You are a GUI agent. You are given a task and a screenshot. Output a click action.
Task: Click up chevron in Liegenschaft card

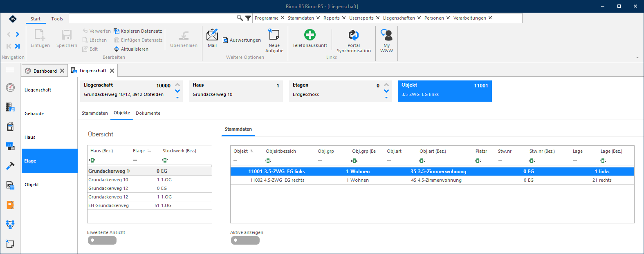tap(177, 85)
